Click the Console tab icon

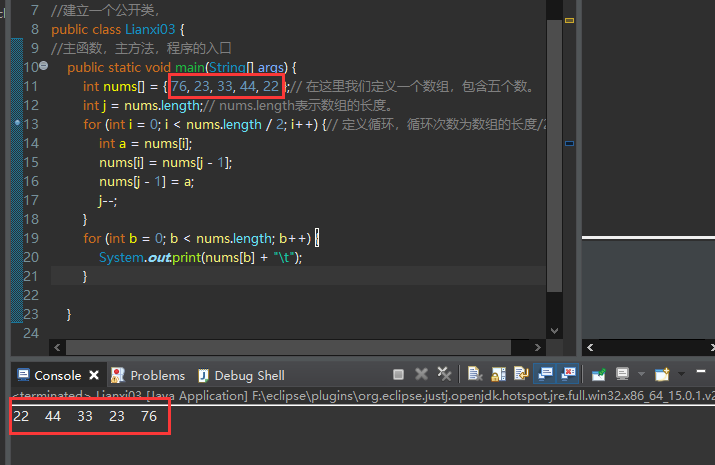coord(23,375)
